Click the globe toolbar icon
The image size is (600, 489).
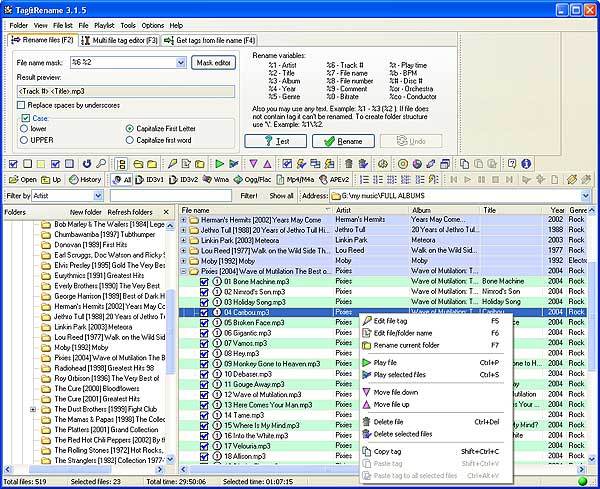click(x=417, y=164)
